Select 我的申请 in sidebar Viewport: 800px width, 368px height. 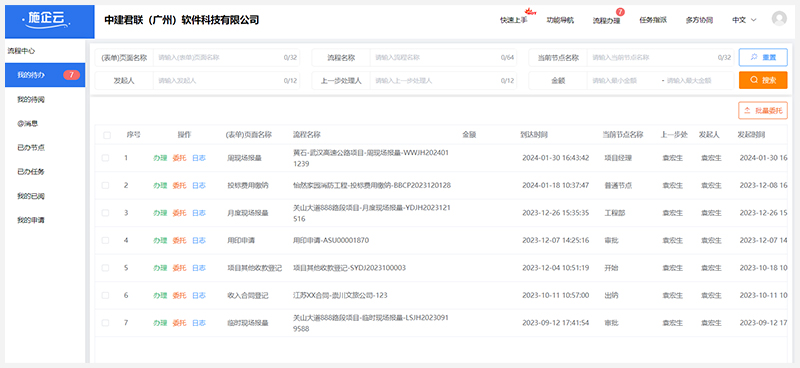pos(31,220)
